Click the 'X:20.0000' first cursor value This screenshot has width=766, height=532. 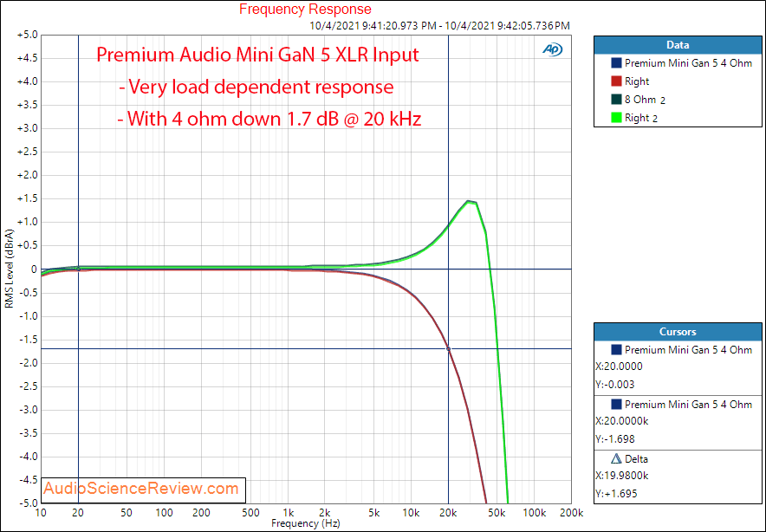point(619,367)
